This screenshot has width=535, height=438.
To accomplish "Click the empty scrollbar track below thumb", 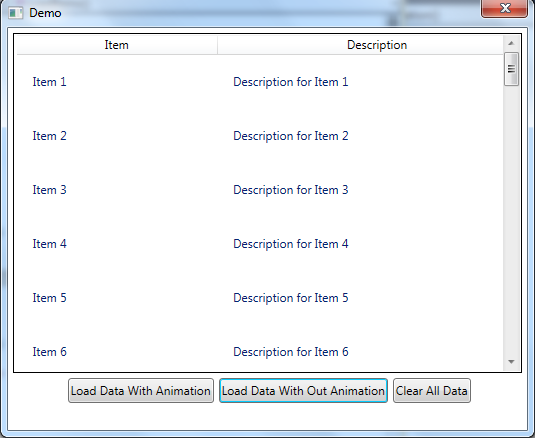I will pos(511,220).
